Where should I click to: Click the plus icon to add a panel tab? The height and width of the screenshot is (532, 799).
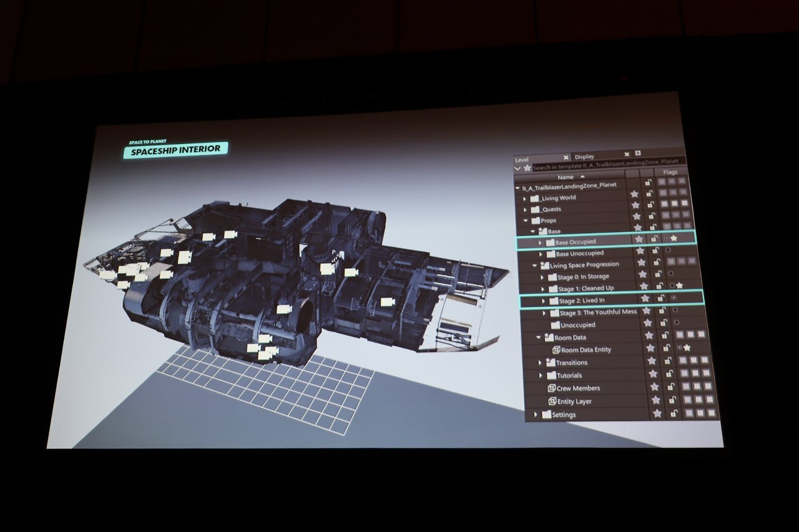pos(638,153)
